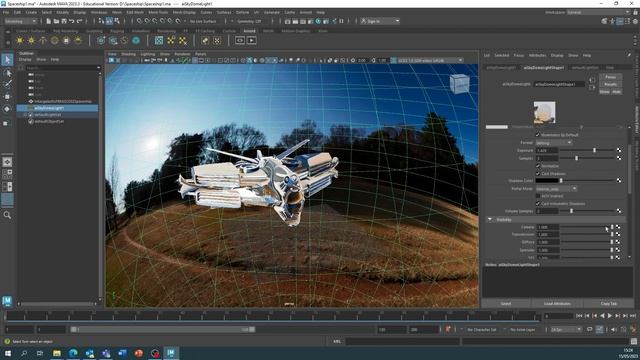This screenshot has width=640, height=360.
Task: Choose the Lasso select tool
Action: (7, 73)
